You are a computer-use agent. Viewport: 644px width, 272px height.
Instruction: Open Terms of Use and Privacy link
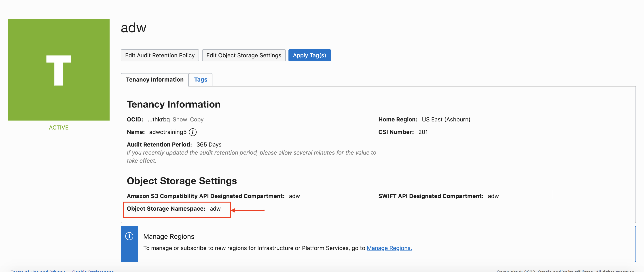38,271
